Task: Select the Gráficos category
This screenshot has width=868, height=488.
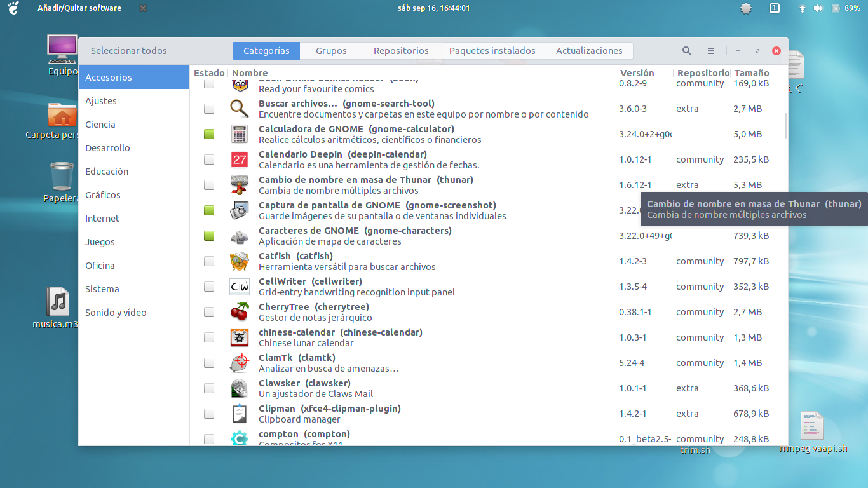Action: point(133,195)
